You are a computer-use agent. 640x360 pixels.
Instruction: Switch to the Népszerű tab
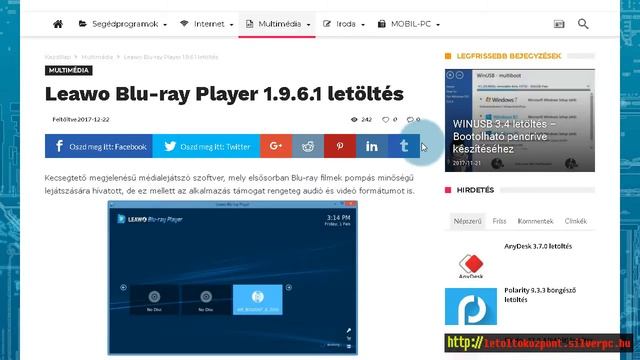click(x=467, y=221)
